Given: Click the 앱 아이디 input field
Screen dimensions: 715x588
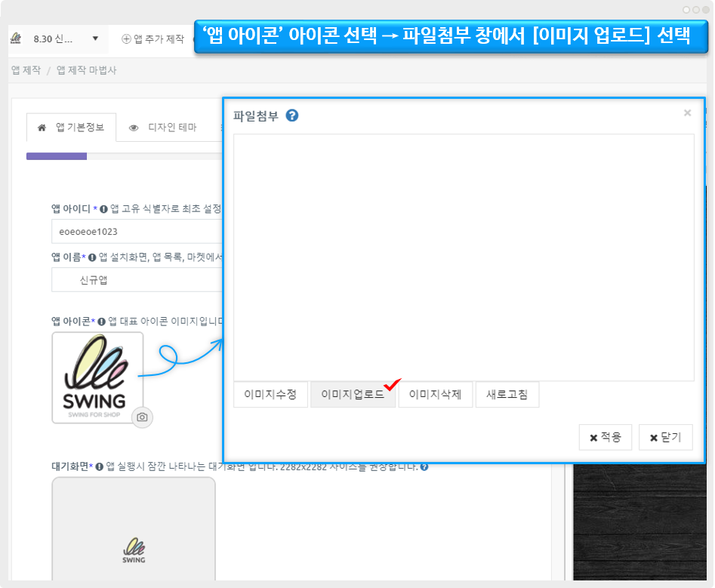Looking at the screenshot, I should [x=136, y=232].
